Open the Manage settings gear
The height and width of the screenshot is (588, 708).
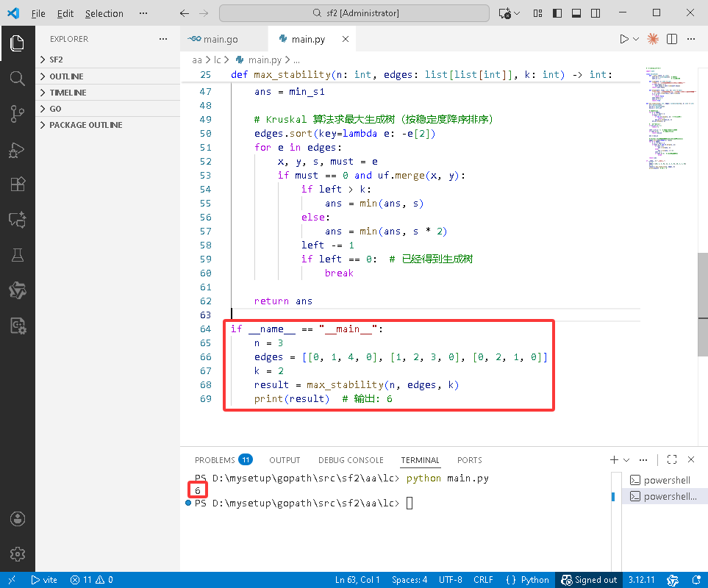point(17,554)
